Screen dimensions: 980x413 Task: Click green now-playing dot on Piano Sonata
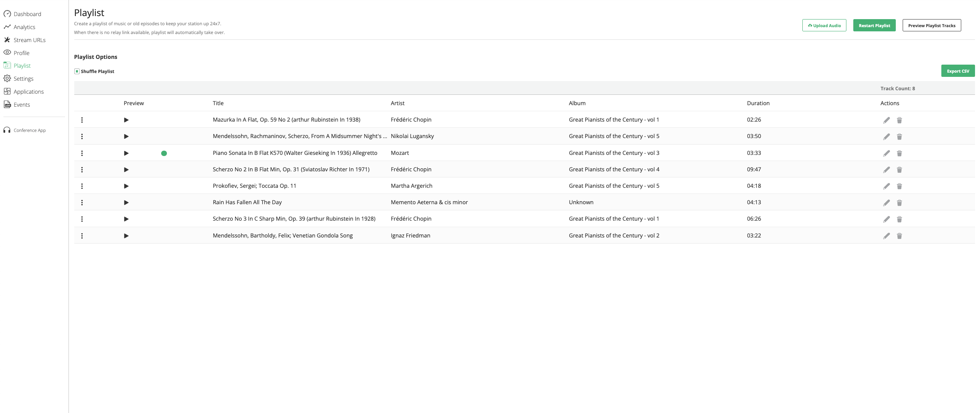[x=164, y=153]
